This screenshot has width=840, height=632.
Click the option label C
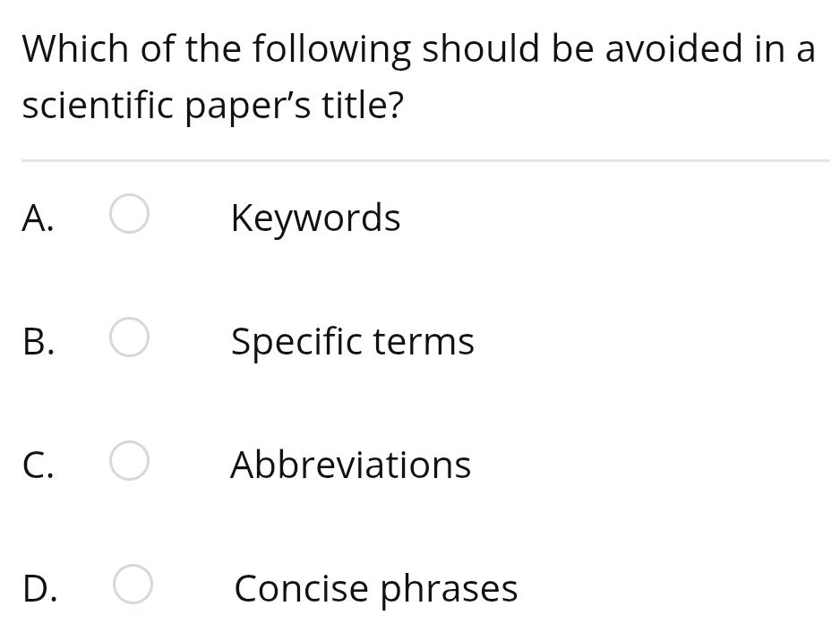[x=37, y=465]
